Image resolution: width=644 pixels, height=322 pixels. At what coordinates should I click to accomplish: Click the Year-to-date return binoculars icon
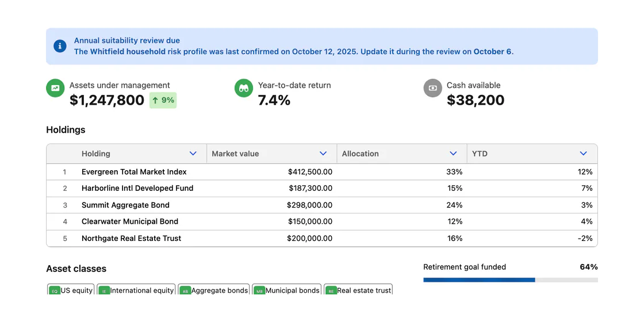(244, 88)
